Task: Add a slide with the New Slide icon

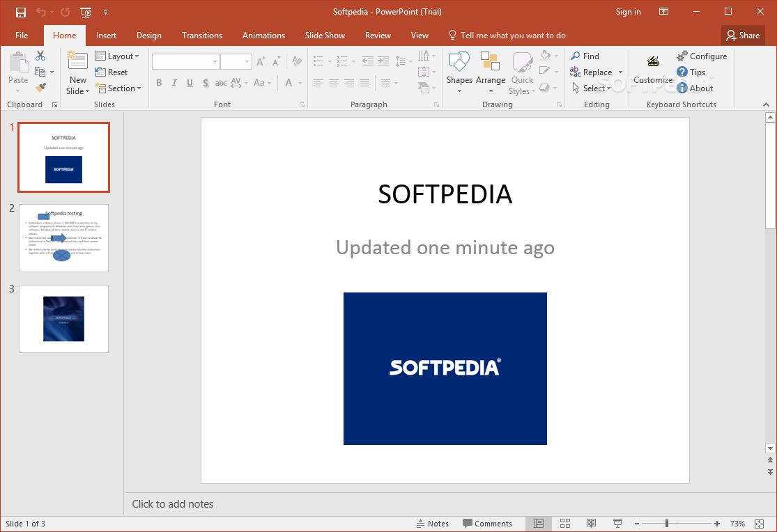Action: pyautogui.click(x=77, y=61)
